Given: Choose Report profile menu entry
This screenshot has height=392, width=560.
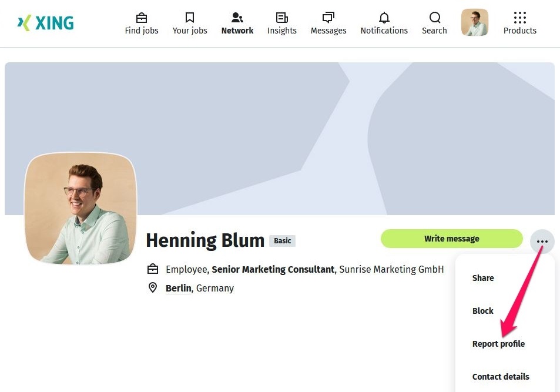Looking at the screenshot, I should click(x=498, y=344).
